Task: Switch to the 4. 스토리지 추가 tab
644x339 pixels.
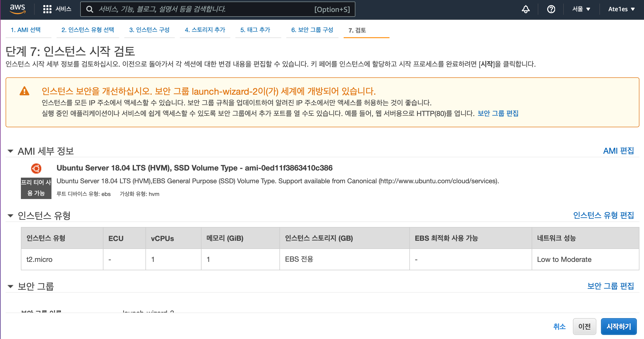Action: [205, 30]
